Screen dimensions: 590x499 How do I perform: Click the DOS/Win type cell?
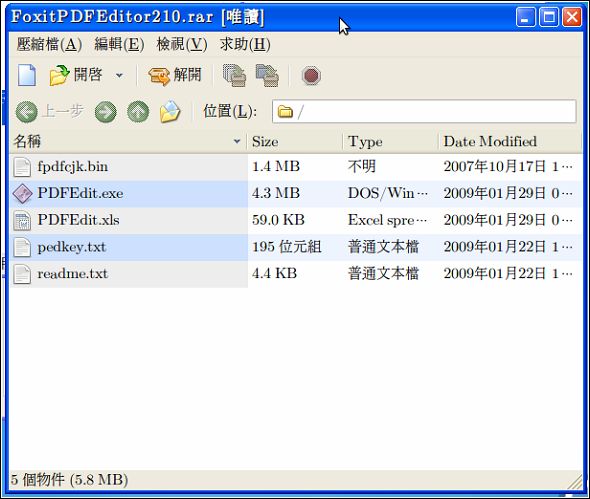point(388,193)
